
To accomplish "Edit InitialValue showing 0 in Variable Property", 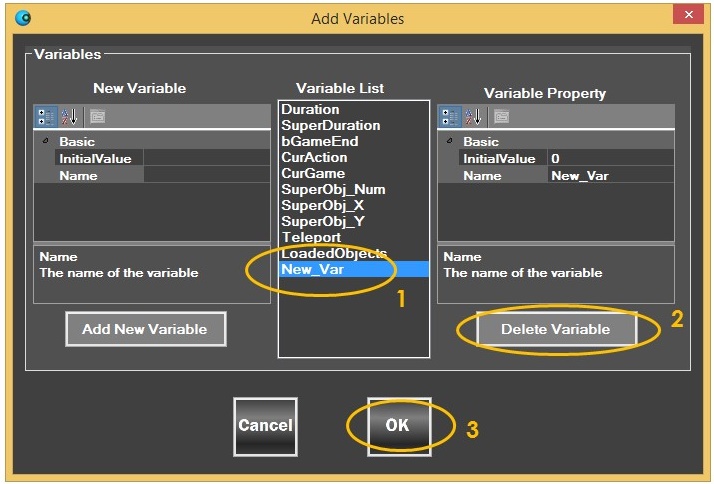I will pyautogui.click(x=610, y=158).
